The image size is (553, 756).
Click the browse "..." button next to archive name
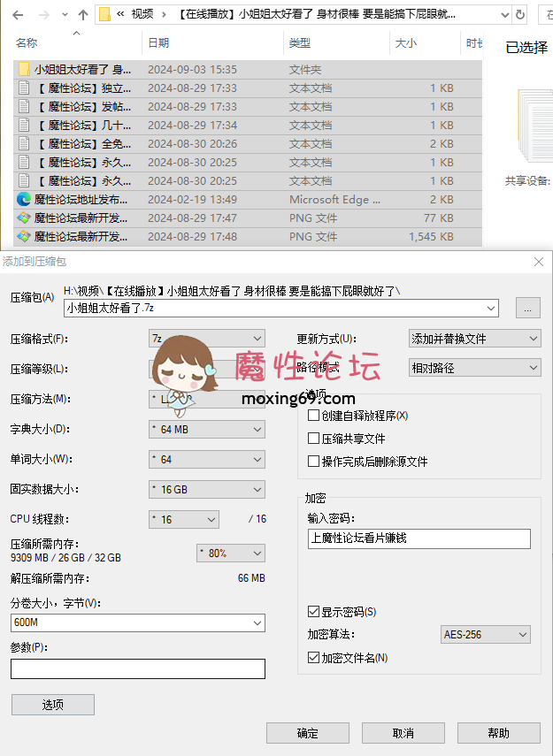pos(527,308)
